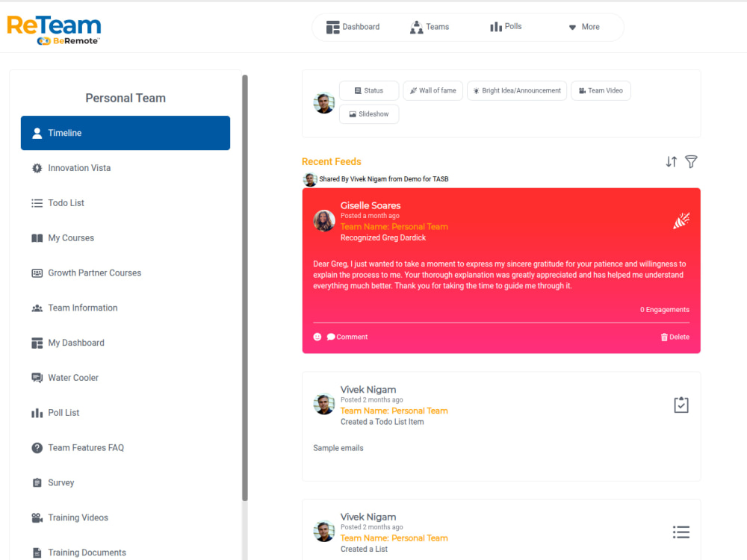Click the My Dashboard layout icon
Image resolution: width=747 pixels, height=560 pixels.
click(37, 343)
